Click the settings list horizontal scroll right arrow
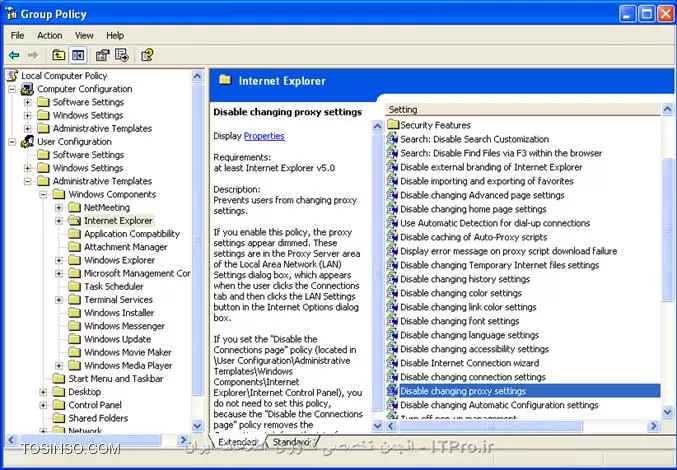 point(653,426)
